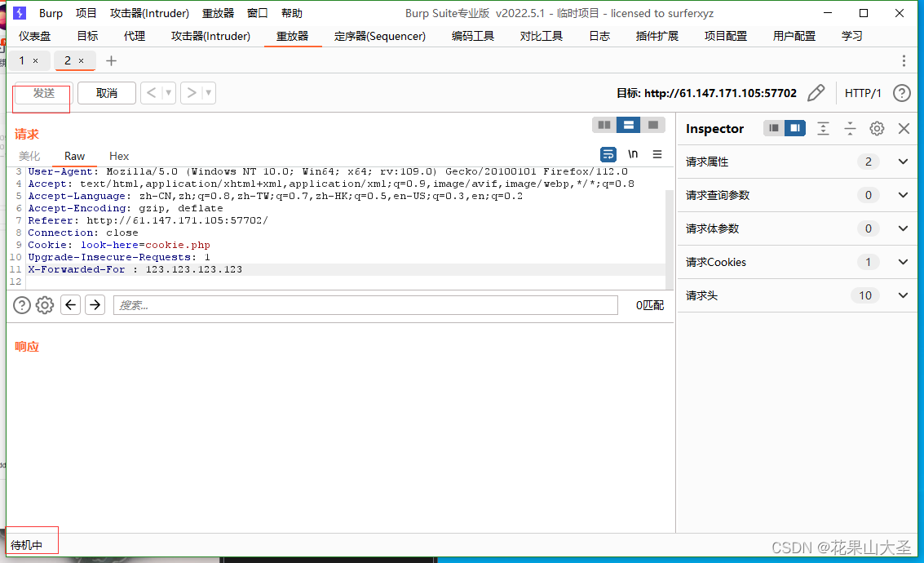
Task: Switch to 目标 tab
Action: pyautogui.click(x=87, y=36)
